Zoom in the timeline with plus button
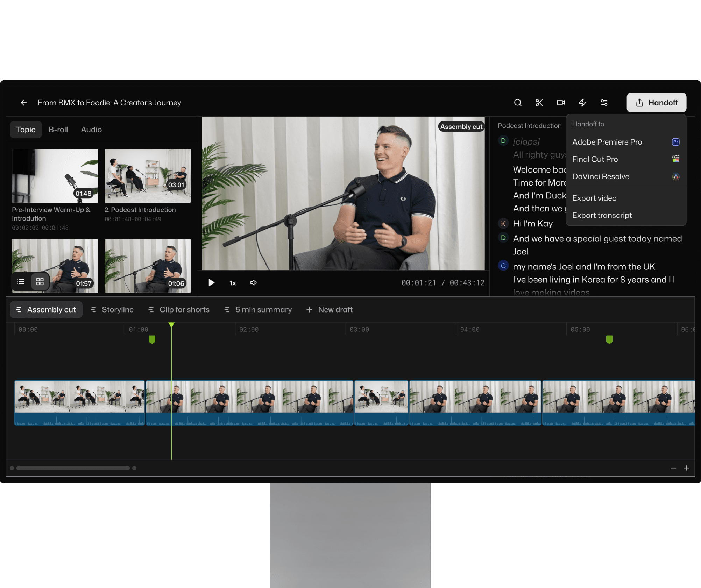 tap(687, 468)
